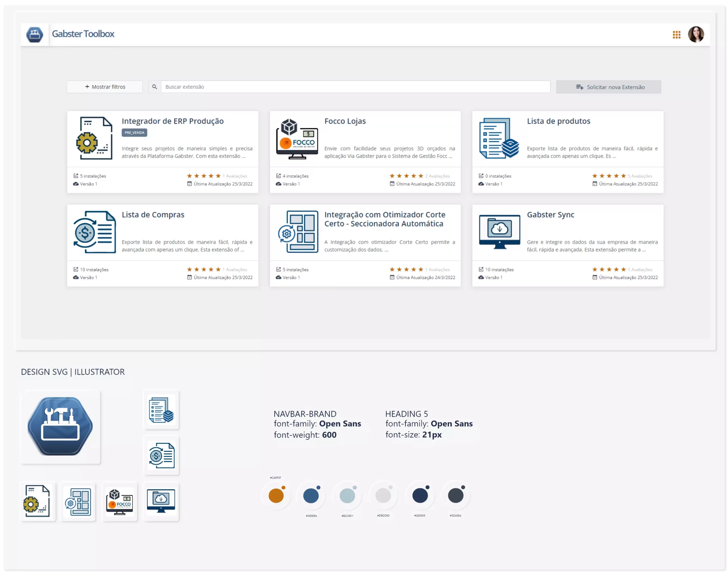Pick the light blue #B2C6D1 color swatch

pos(347,495)
